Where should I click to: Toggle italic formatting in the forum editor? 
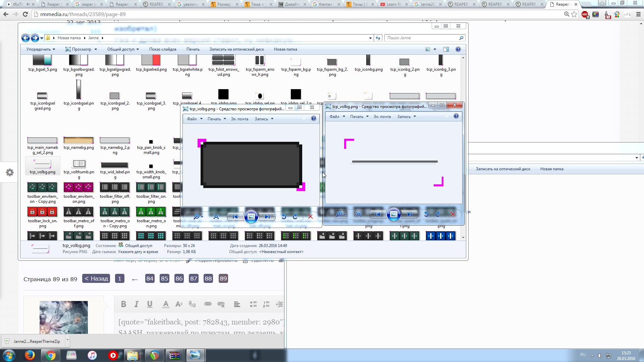pos(137,304)
